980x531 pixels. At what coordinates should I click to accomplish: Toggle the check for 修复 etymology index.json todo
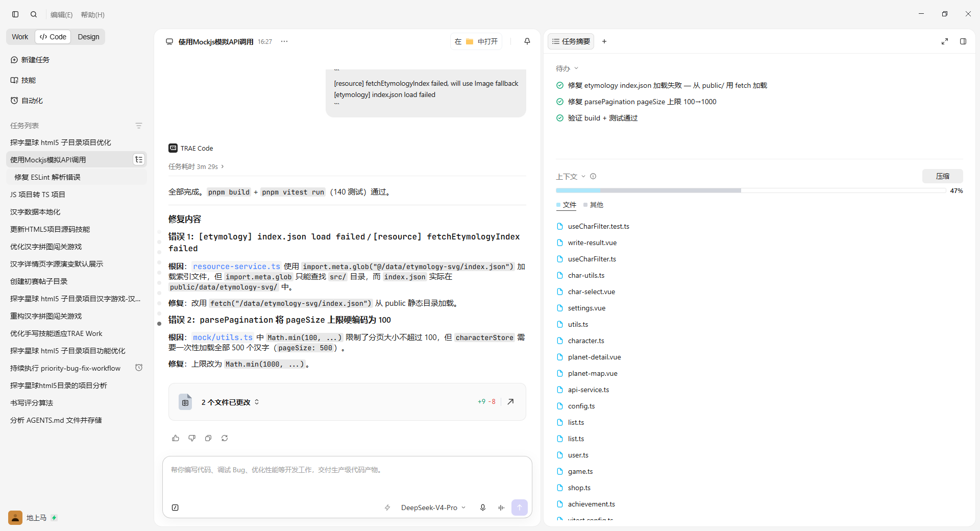(x=560, y=85)
